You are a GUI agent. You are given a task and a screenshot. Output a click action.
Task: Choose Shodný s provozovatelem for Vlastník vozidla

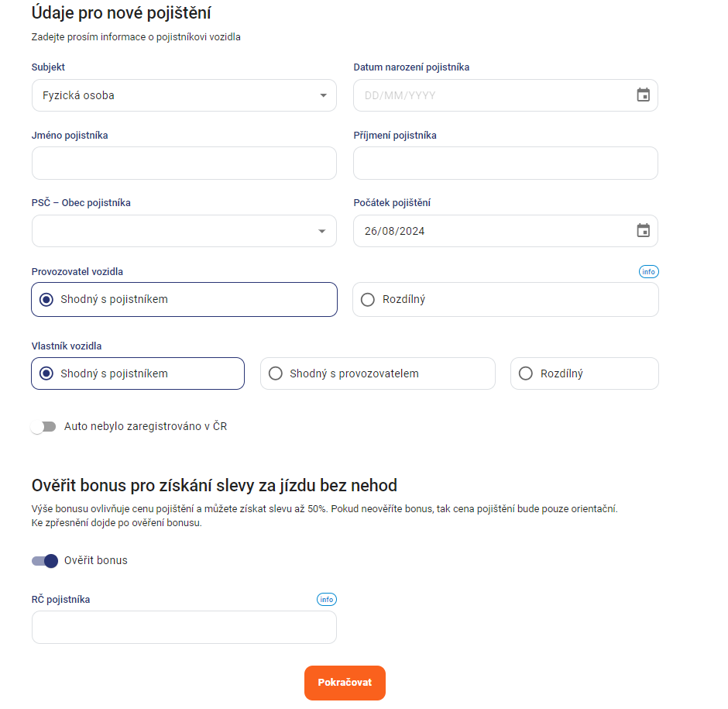378,373
